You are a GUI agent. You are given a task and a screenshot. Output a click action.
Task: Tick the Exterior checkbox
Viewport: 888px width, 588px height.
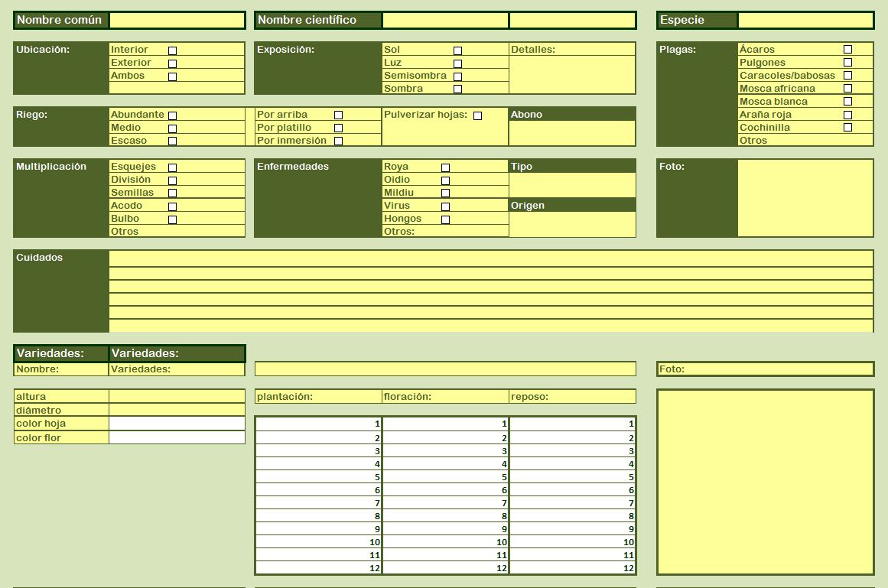coord(173,64)
